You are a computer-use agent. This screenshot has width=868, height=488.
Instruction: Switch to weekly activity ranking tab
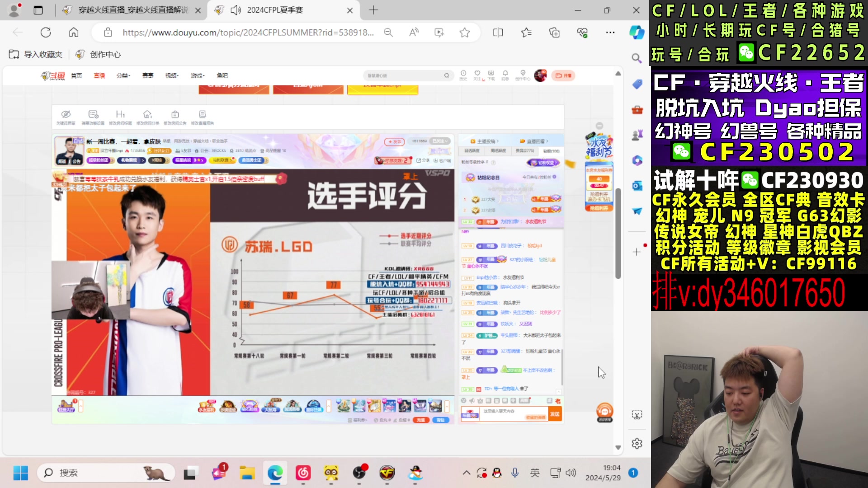pyautogui.click(x=498, y=150)
